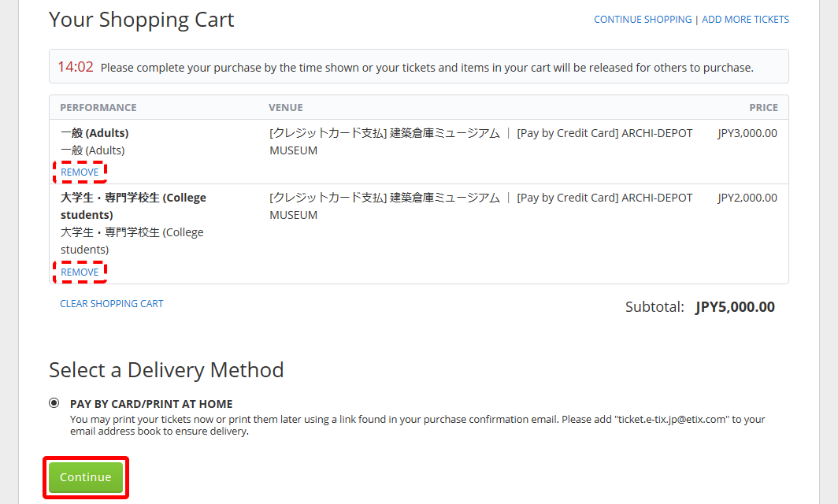The width and height of the screenshot is (838, 504).
Task: Click the JPY5,000.00 subtotal amount
Action: click(735, 307)
